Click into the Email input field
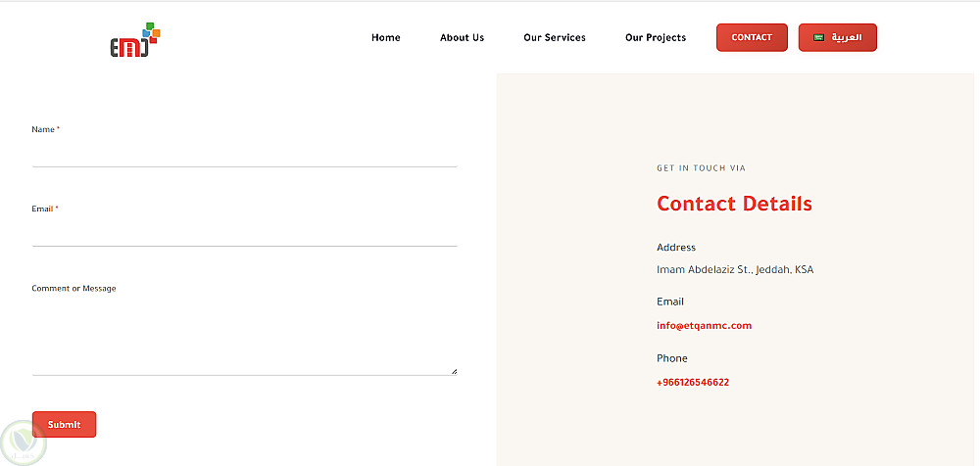980x466 pixels. tap(244, 233)
